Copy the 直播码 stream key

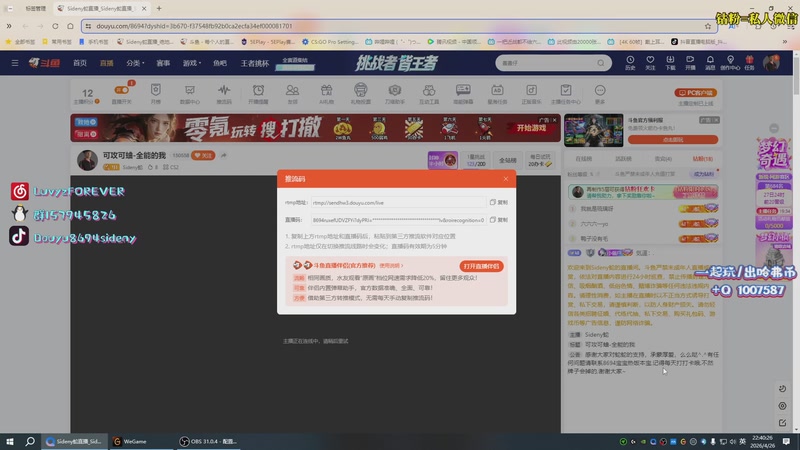[x=498, y=220]
